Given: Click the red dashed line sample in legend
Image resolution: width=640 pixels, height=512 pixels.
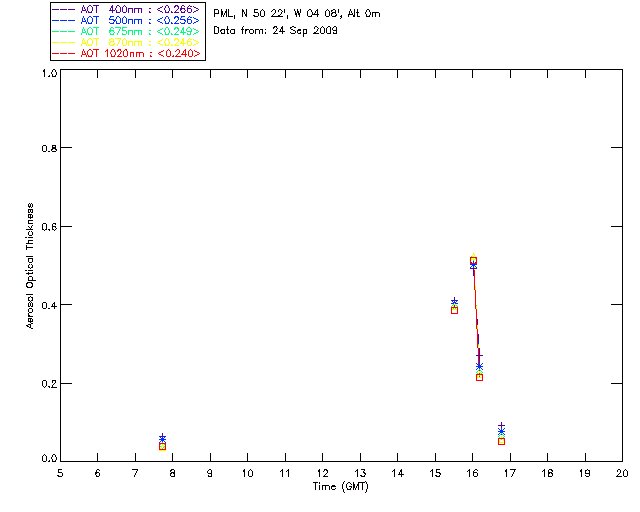Looking at the screenshot, I should (64, 53).
